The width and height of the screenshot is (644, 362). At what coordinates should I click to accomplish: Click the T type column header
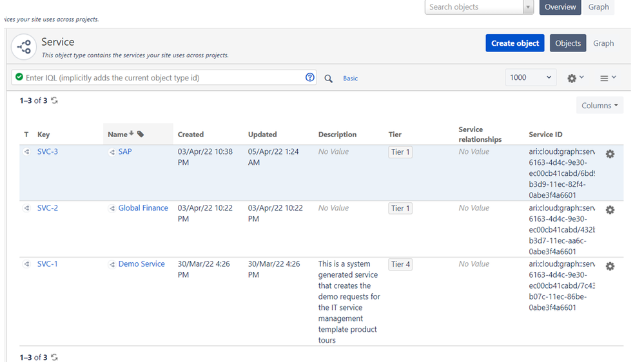click(x=26, y=134)
